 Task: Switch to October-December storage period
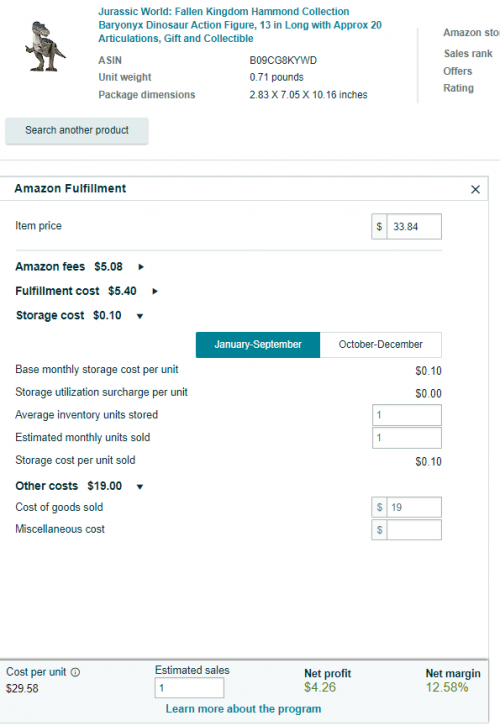(x=381, y=344)
